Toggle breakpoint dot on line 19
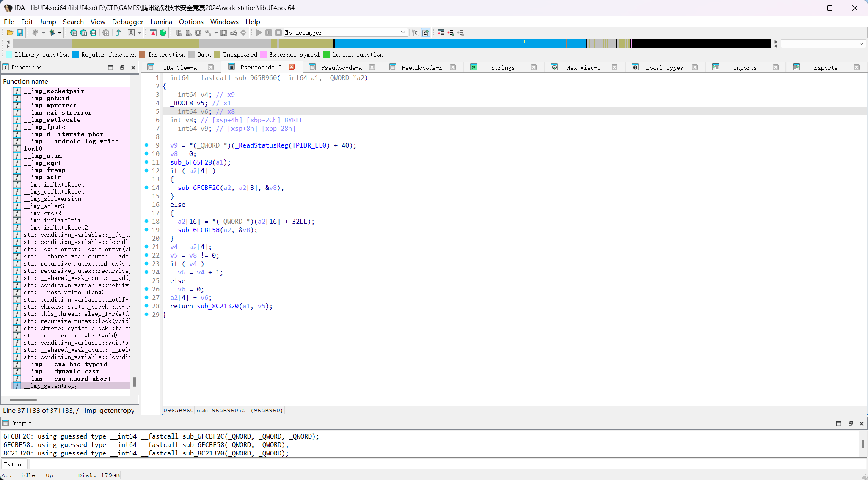 coord(146,230)
